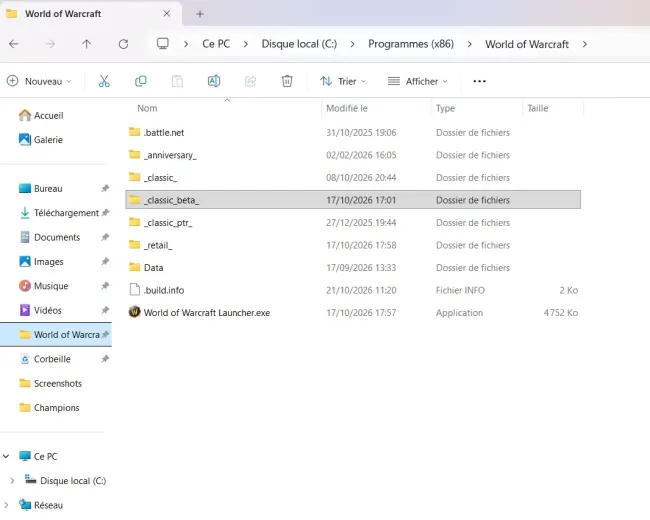This screenshot has height=520, width=650.
Task: Close the World of Warcraft tab
Action: [x=167, y=14]
